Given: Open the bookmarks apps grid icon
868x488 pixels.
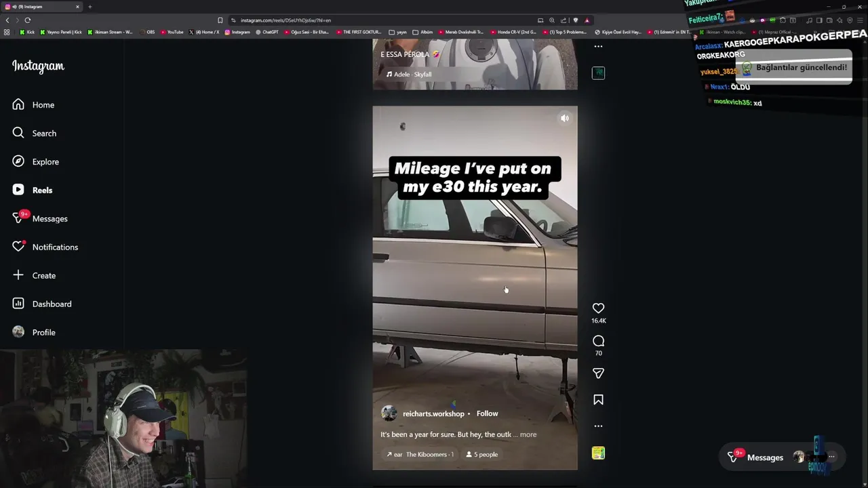Looking at the screenshot, I should point(7,32).
